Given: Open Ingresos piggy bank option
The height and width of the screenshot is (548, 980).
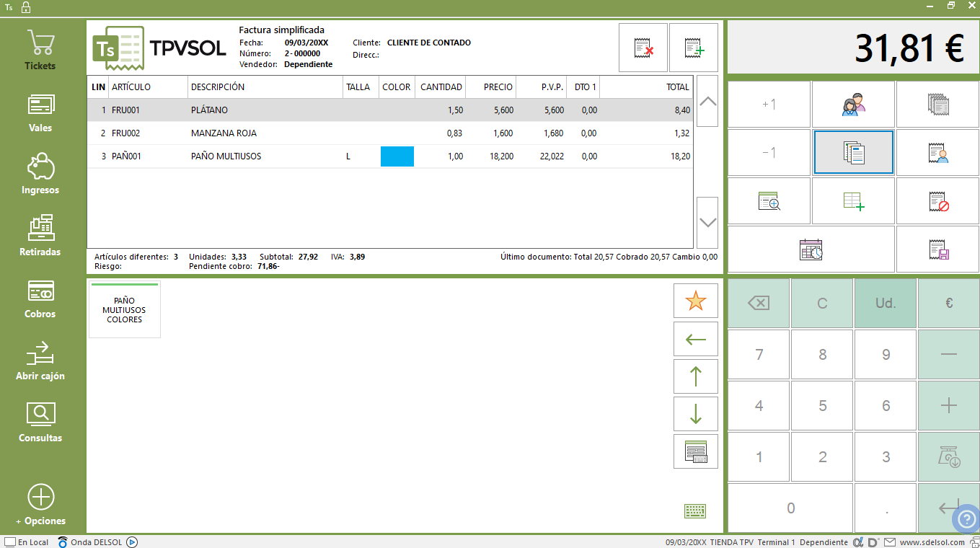Looking at the screenshot, I should [x=40, y=174].
